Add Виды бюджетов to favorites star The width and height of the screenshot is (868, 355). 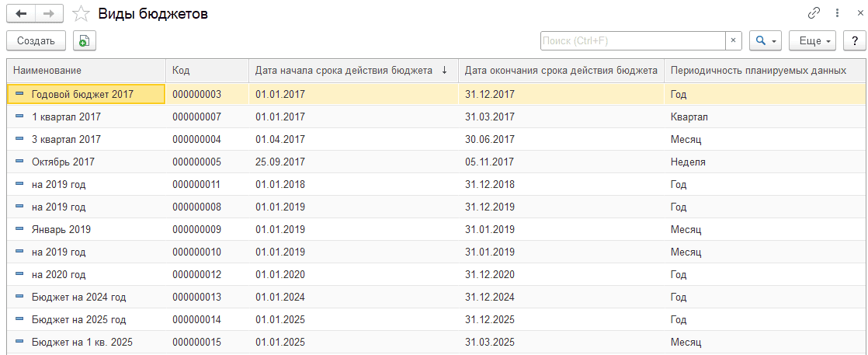(80, 13)
